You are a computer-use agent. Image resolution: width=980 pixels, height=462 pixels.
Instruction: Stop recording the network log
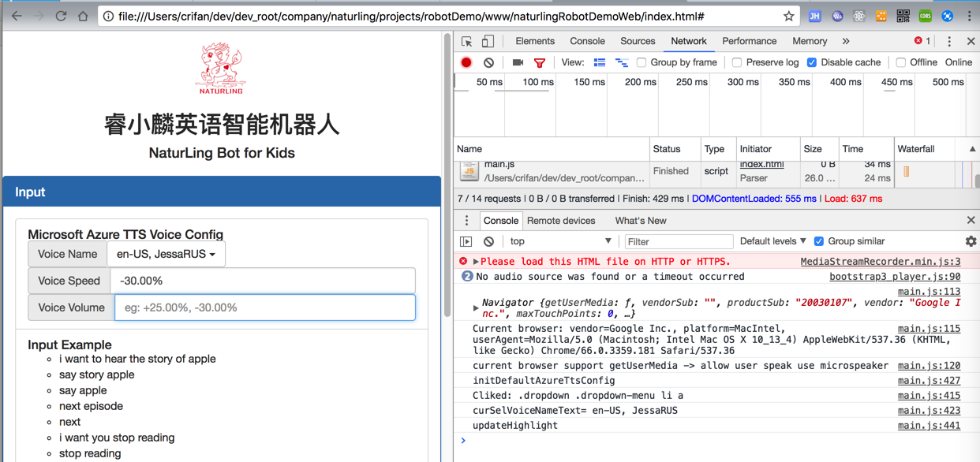466,62
